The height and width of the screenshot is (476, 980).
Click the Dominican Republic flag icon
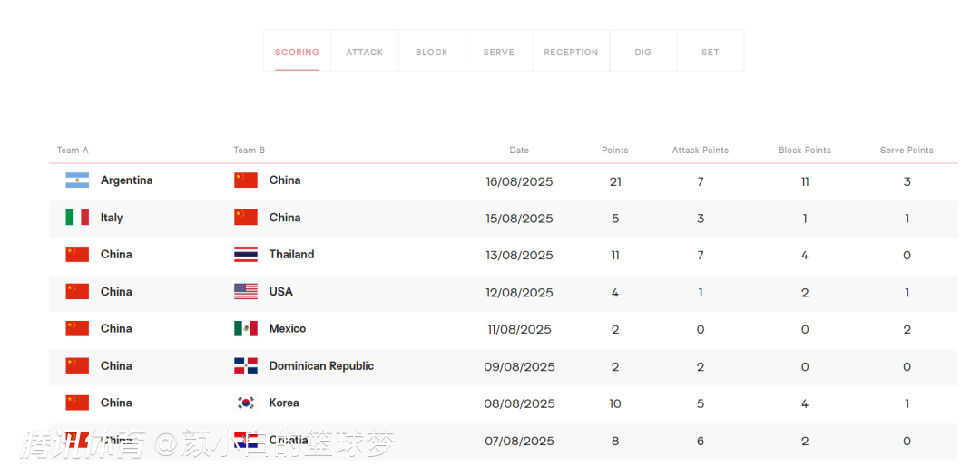(246, 366)
